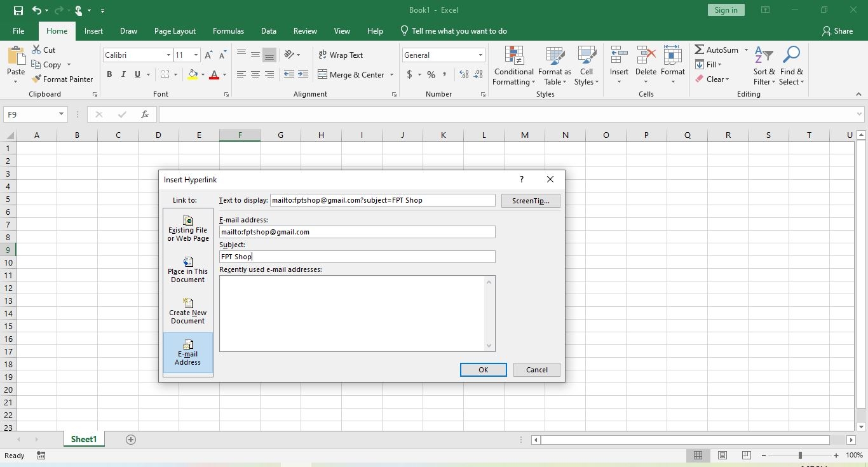Click the Insert cells icon
The image size is (868, 467).
pyautogui.click(x=619, y=55)
